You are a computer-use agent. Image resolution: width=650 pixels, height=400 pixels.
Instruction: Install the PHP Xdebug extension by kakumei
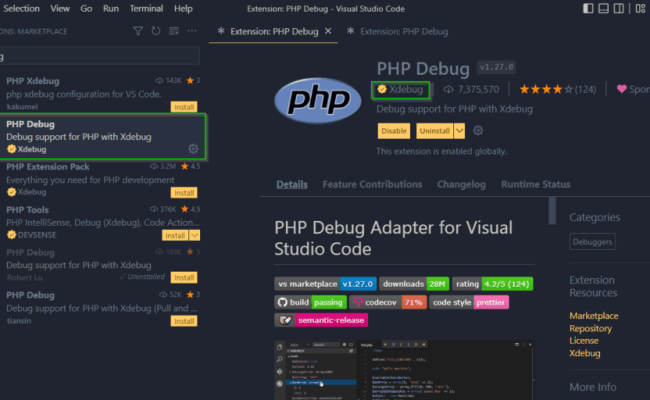tap(184, 107)
